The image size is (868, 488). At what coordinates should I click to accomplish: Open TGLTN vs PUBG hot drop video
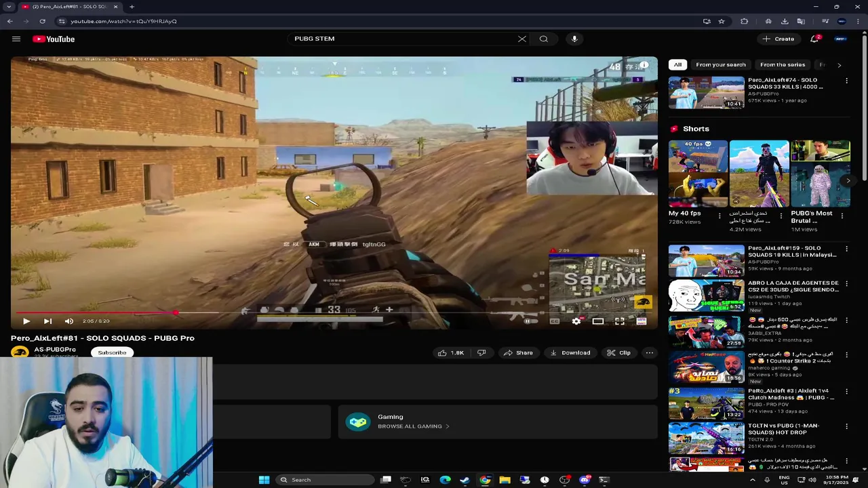706,438
